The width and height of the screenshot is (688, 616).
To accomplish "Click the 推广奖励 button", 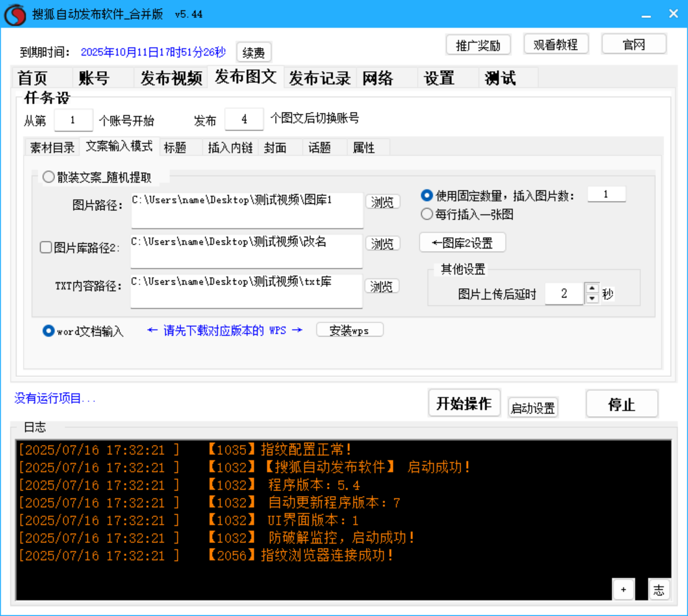I will pyautogui.click(x=478, y=45).
